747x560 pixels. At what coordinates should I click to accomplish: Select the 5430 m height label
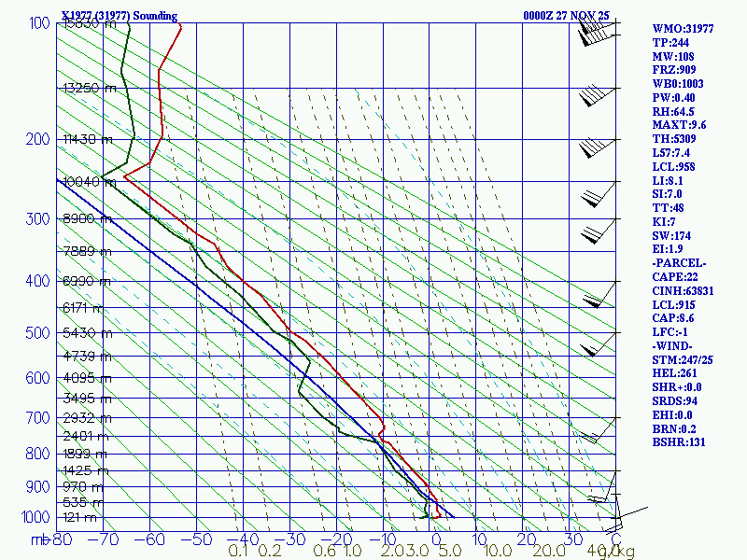[x=88, y=333]
